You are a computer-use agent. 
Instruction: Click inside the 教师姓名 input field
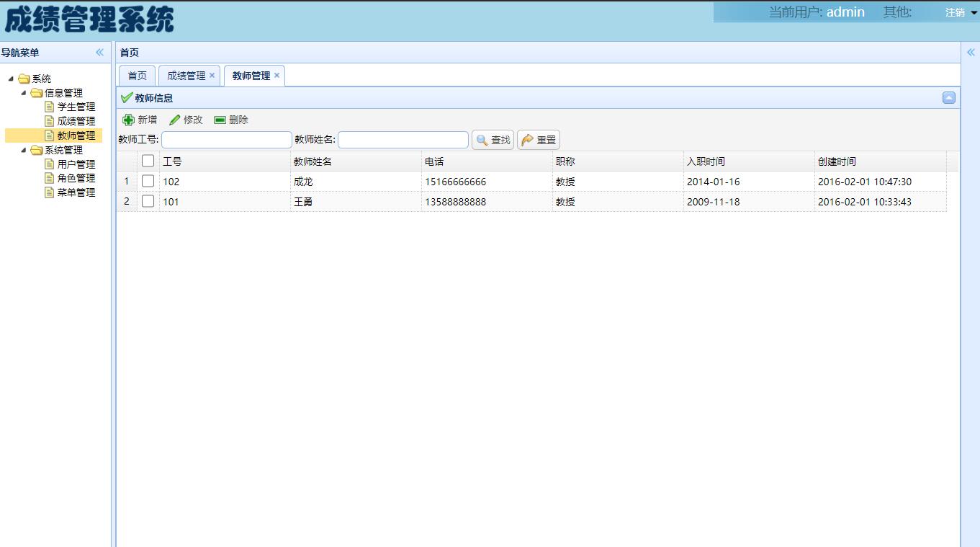(x=403, y=140)
